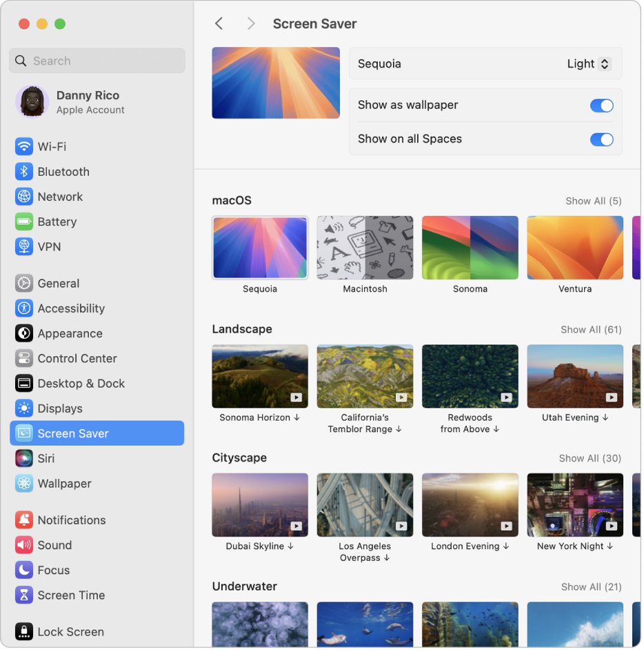Select the Battery icon in sidebar

pyautogui.click(x=24, y=221)
